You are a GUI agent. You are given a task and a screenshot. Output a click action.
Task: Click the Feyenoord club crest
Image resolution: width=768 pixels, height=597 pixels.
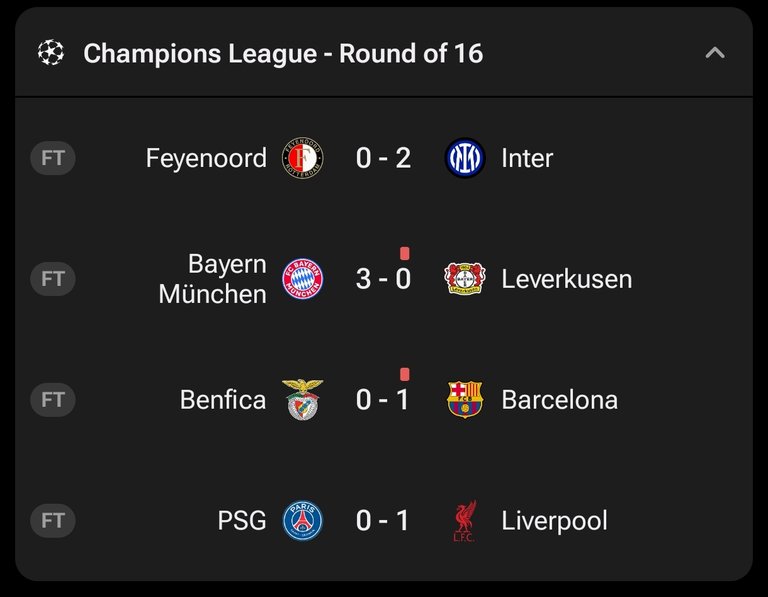click(x=303, y=158)
